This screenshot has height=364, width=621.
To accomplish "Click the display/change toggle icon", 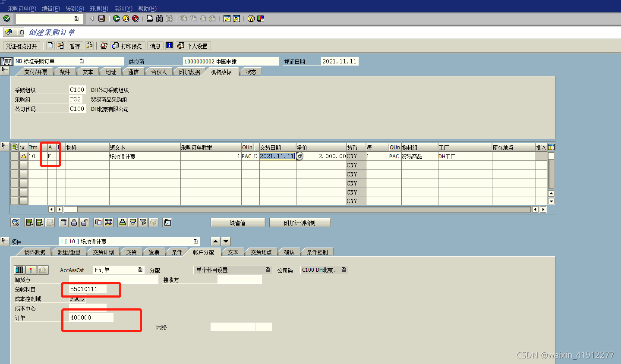I will click(89, 46).
